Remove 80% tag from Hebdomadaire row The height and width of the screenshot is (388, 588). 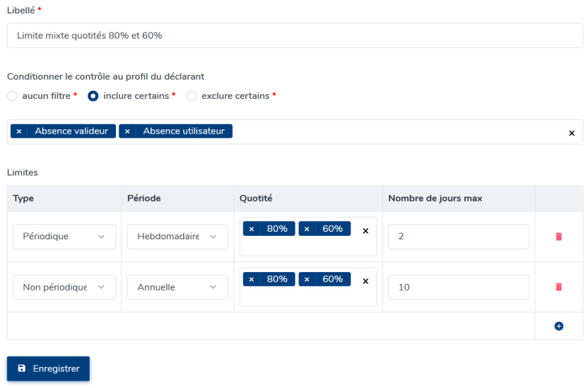coord(251,228)
